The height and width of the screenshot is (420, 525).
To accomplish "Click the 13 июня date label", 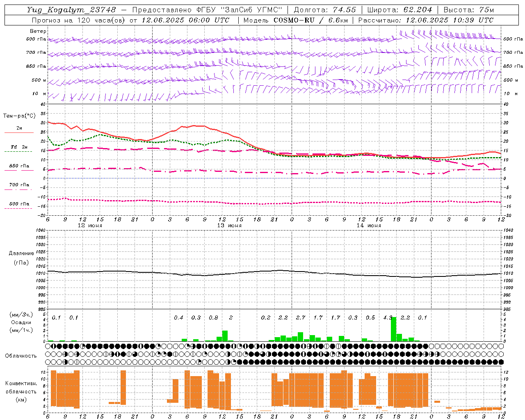I will click(x=229, y=226).
